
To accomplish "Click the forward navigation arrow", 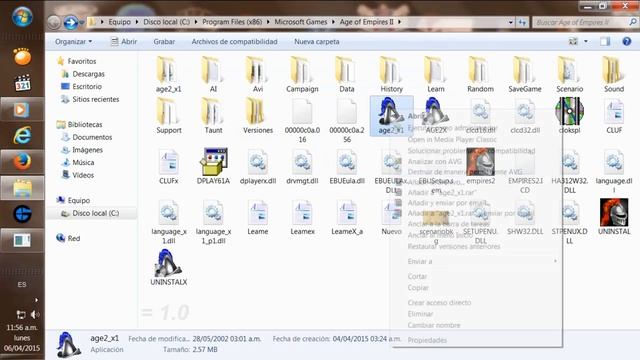I will coord(70,22).
